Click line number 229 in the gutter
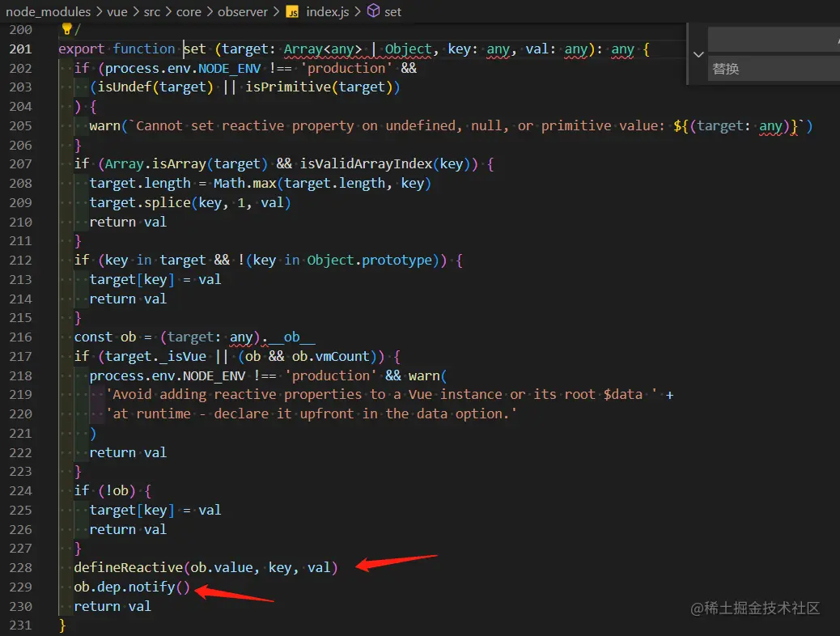The height and width of the screenshot is (636, 840). coord(20,587)
